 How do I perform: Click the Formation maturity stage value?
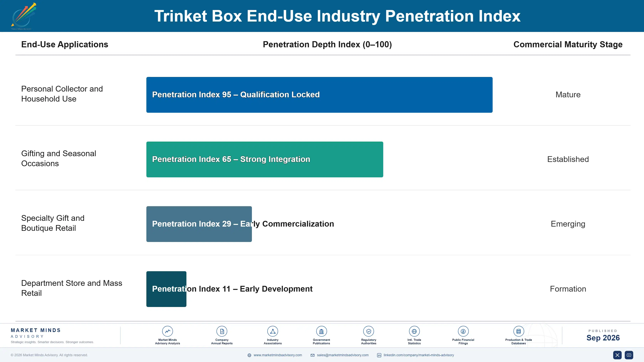click(568, 289)
